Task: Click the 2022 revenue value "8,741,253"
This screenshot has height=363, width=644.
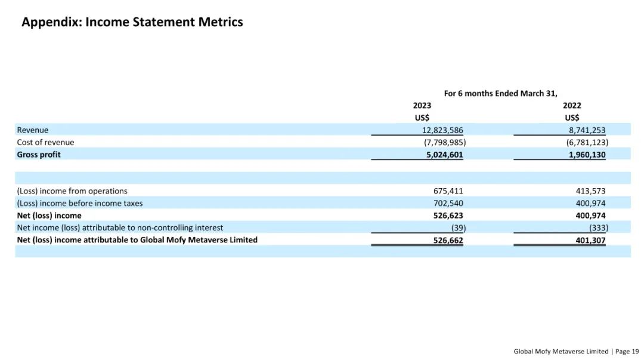Action: click(x=587, y=130)
